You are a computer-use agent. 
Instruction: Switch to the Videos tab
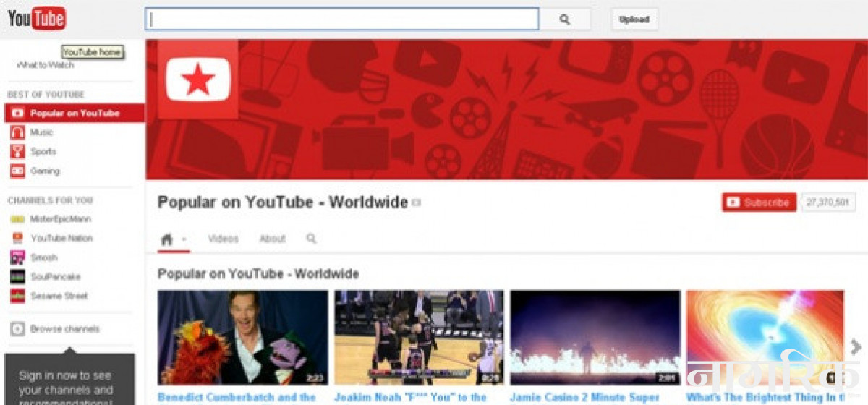point(223,239)
